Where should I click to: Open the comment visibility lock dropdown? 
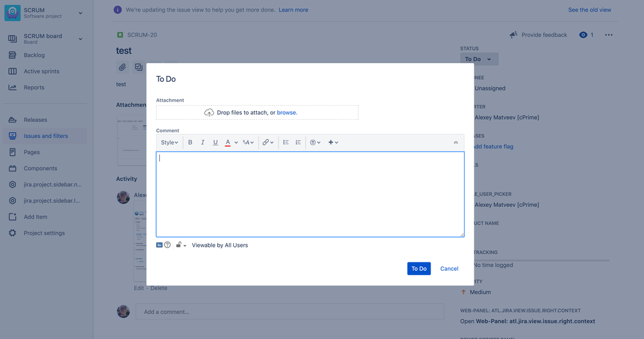pyautogui.click(x=181, y=245)
